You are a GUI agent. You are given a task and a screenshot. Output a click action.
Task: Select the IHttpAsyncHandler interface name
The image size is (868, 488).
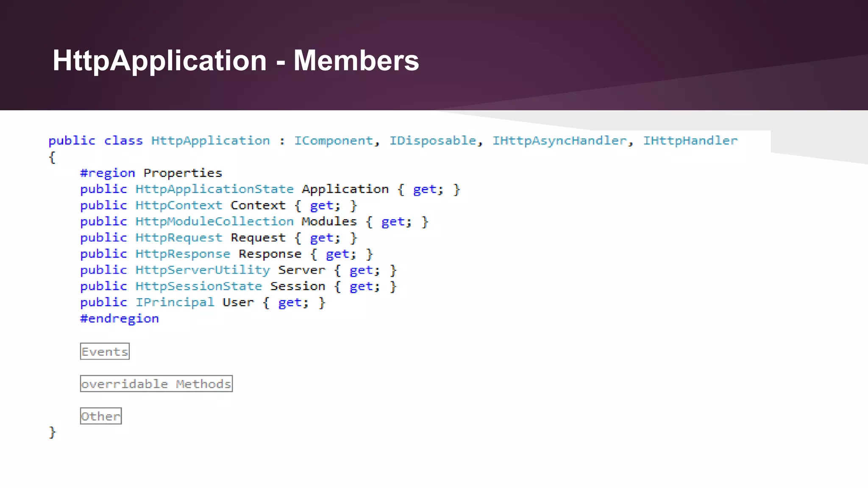click(559, 141)
